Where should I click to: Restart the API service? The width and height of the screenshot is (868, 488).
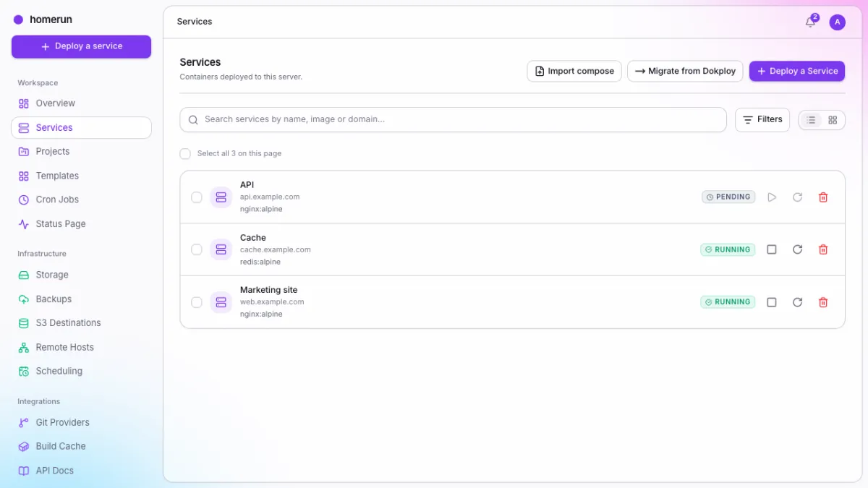(x=797, y=197)
